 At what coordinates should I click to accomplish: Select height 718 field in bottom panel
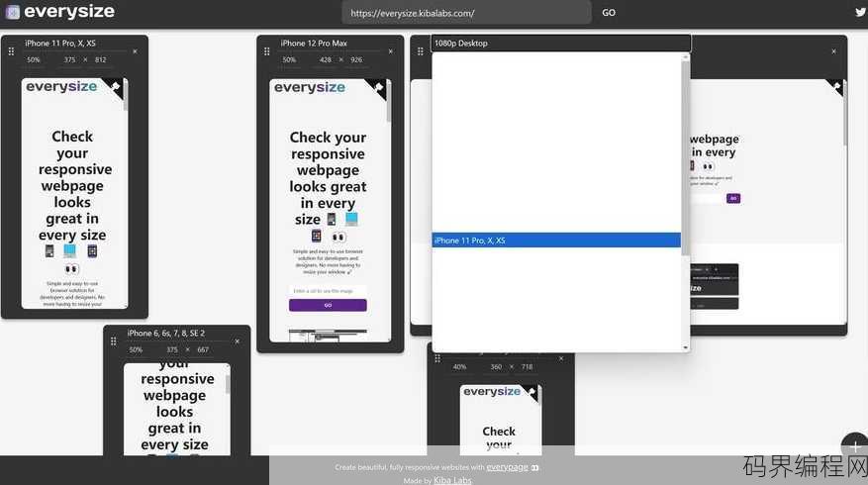tap(527, 367)
